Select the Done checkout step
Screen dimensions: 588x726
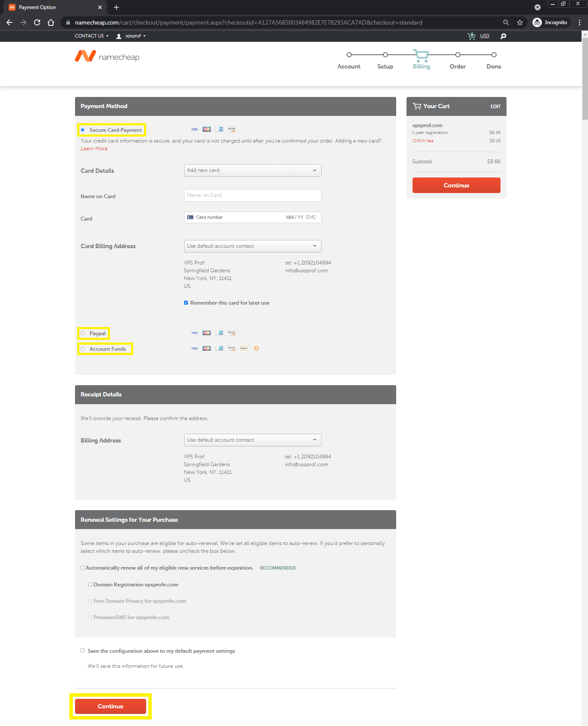coord(494,62)
